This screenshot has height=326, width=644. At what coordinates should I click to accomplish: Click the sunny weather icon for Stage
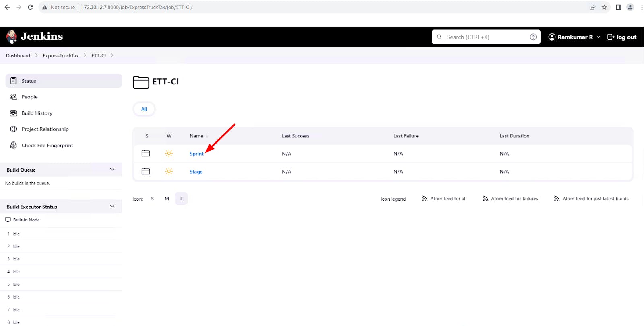(x=169, y=171)
